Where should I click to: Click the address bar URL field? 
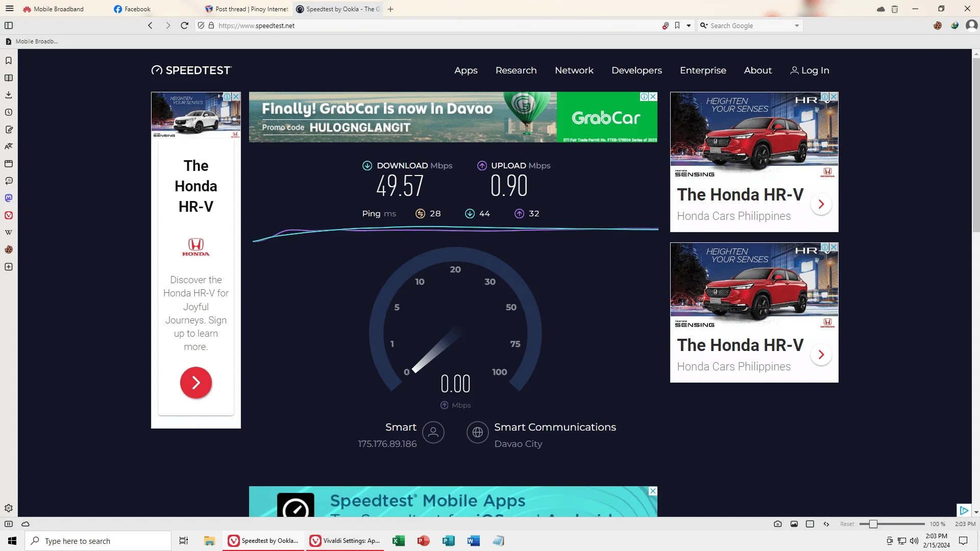pos(439,26)
